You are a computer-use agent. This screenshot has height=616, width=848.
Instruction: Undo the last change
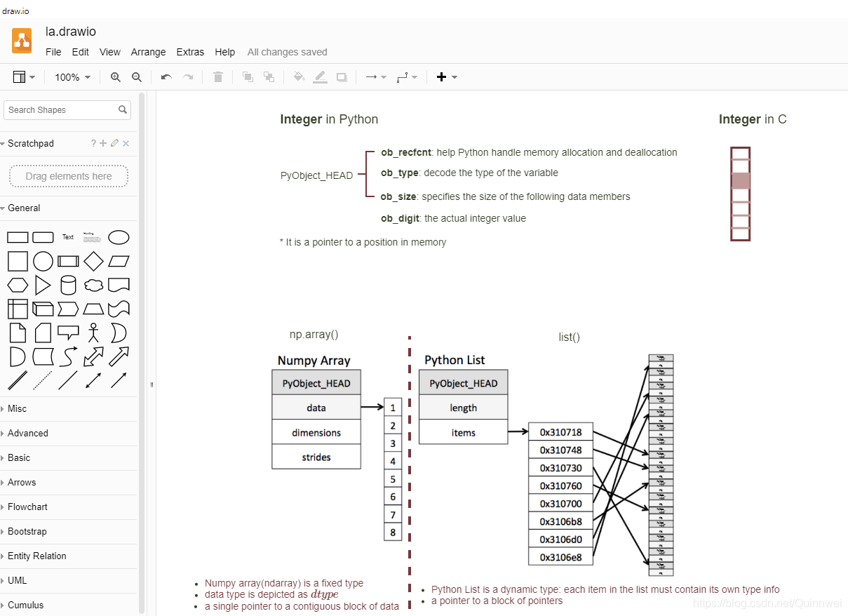[166, 77]
